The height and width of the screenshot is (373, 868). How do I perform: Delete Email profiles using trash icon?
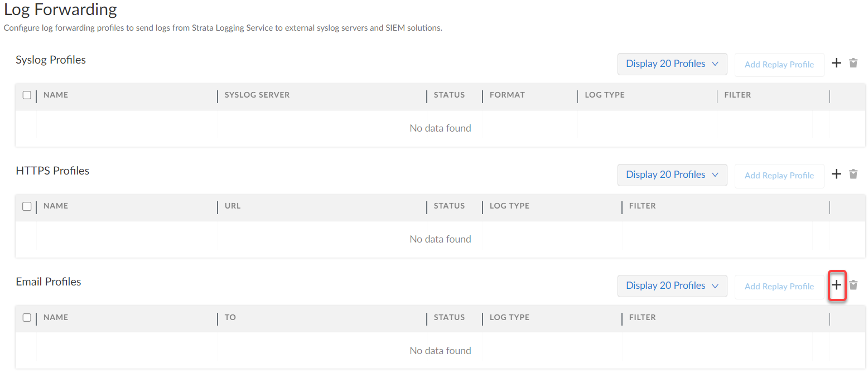tap(853, 285)
